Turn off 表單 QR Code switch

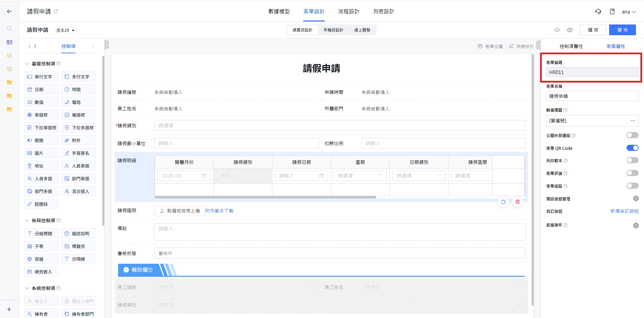point(632,148)
